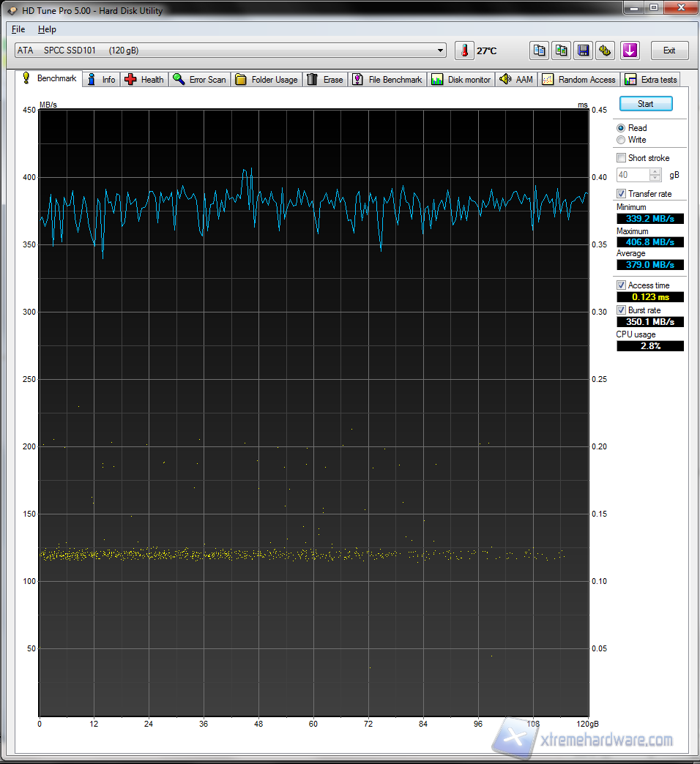Image resolution: width=700 pixels, height=764 pixels.
Task: Click the thermometer temperature icon
Action: 464,50
